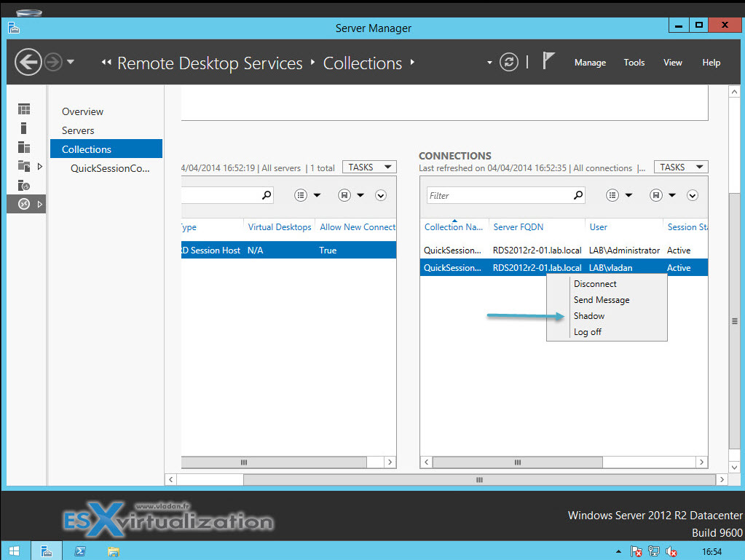Open the Local Server sidebar icon
The width and height of the screenshot is (745, 560).
pos(24,127)
